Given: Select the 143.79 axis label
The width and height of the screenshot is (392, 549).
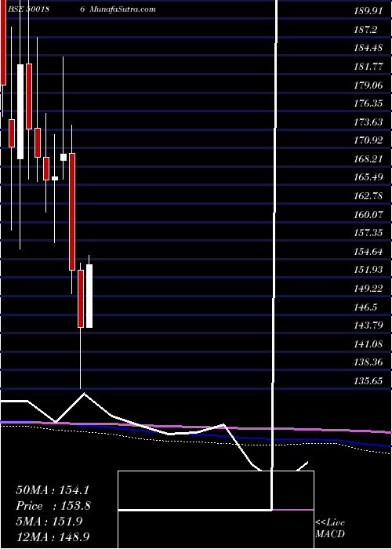Looking at the screenshot, I should (x=368, y=325).
